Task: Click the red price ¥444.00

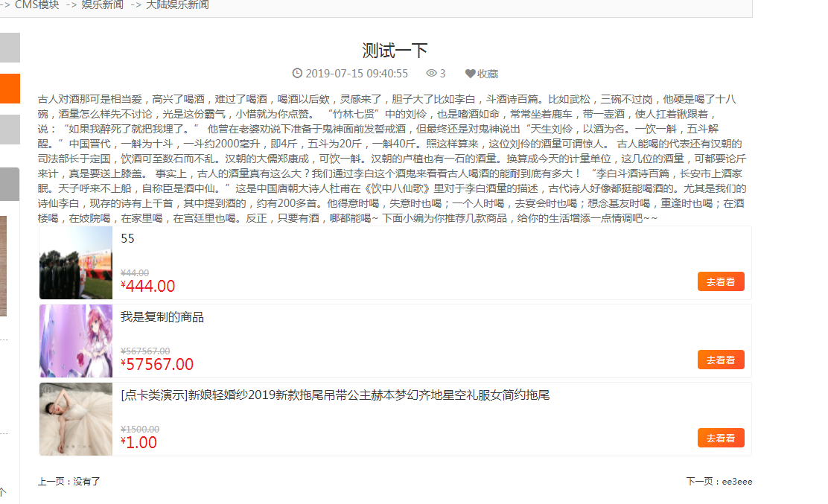Action: click(148, 287)
